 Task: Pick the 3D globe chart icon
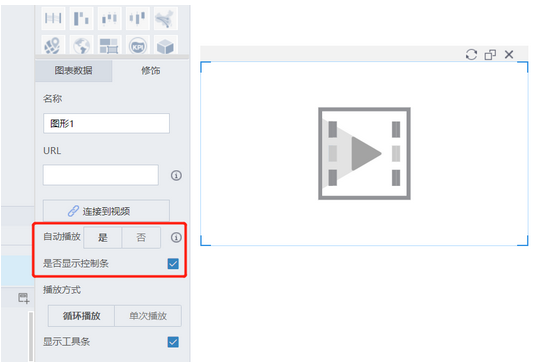(x=81, y=45)
